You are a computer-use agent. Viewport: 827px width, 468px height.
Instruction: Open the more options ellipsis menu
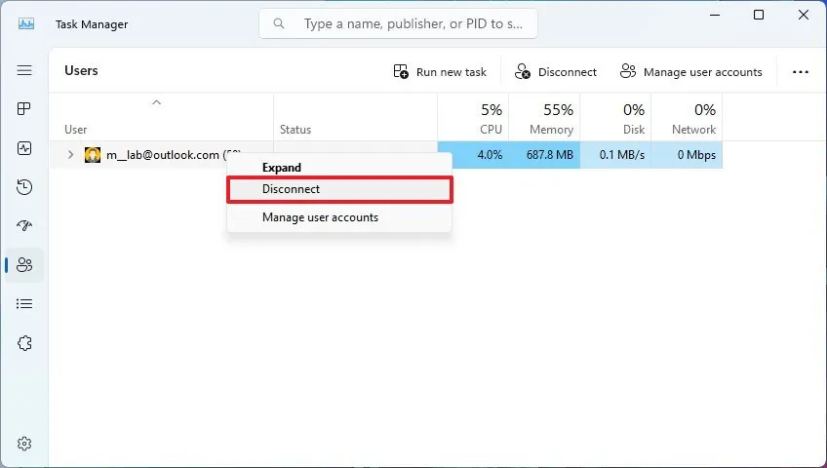click(x=800, y=72)
